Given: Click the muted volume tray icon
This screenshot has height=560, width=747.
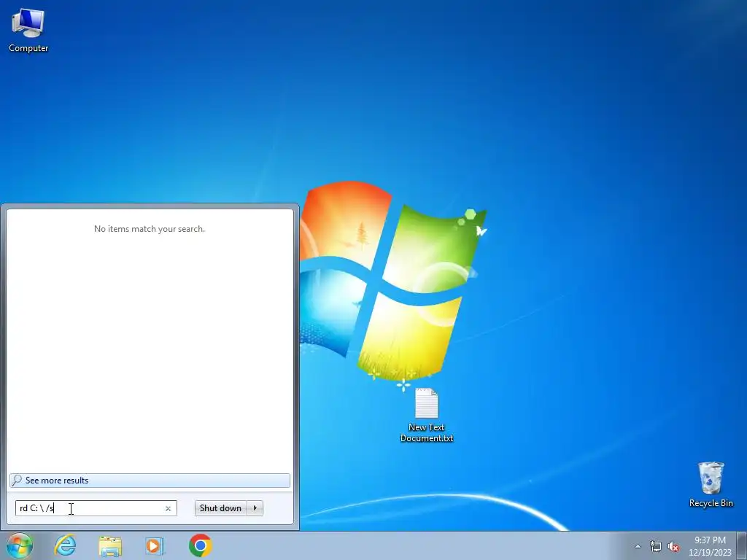Looking at the screenshot, I should point(673,546).
